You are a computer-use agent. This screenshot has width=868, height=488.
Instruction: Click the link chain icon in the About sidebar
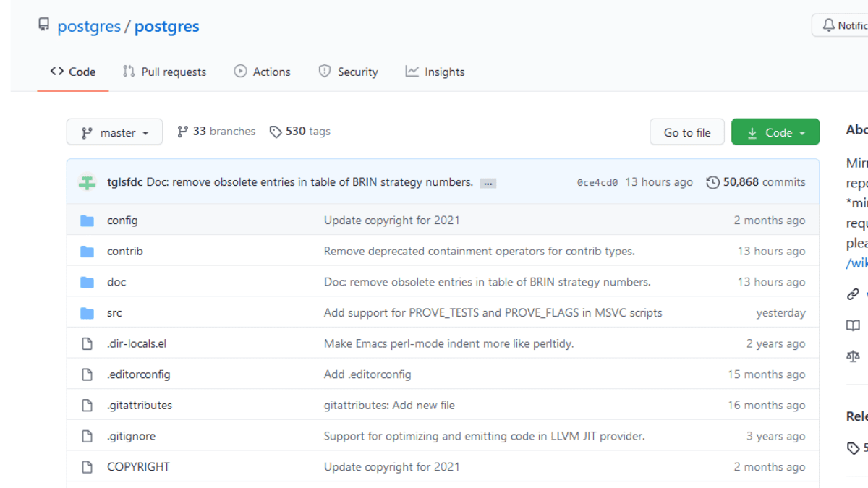(x=853, y=294)
